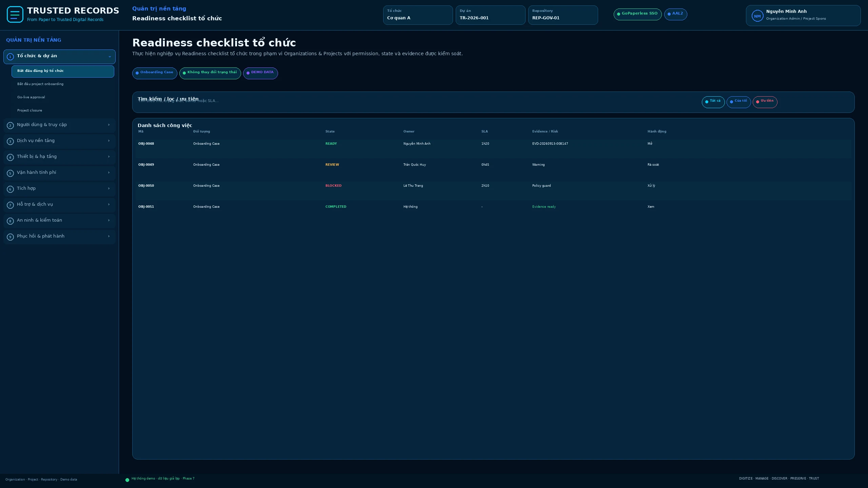Click owner Lê Thu Trang cell
The height and width of the screenshot is (488, 868).
pyautogui.click(x=413, y=186)
